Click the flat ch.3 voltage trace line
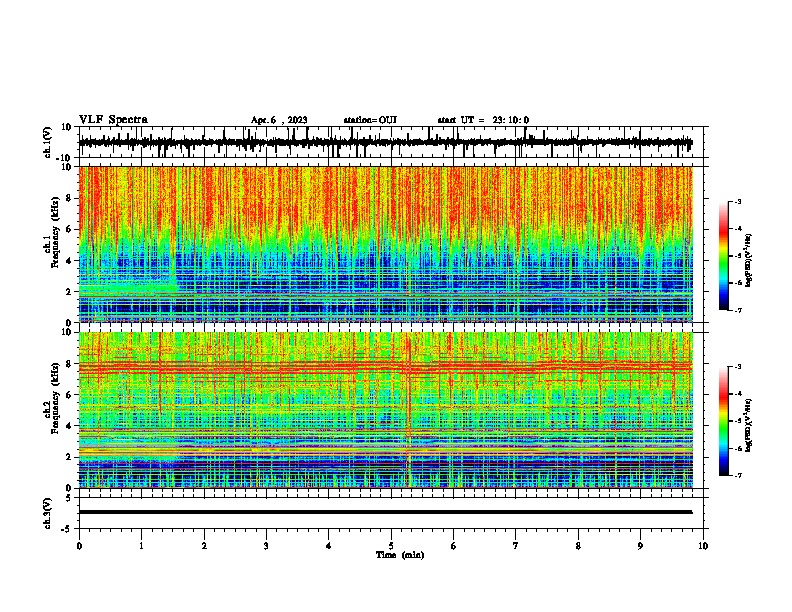Image resolution: width=792 pixels, height=612 pixels. tap(385, 512)
